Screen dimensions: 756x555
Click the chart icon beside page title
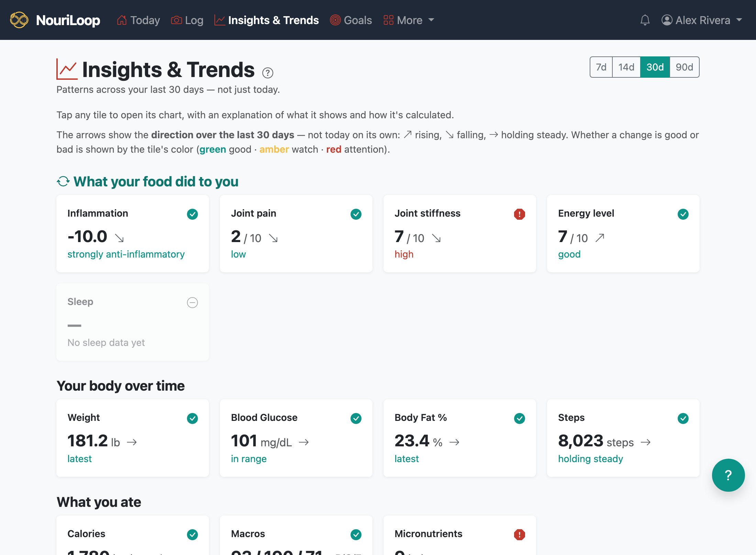pyautogui.click(x=67, y=69)
